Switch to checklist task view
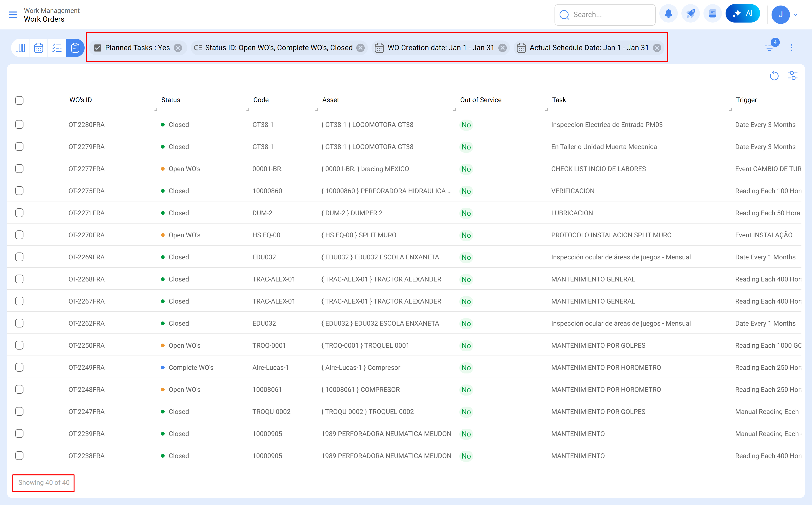The image size is (812, 505). 57,48
